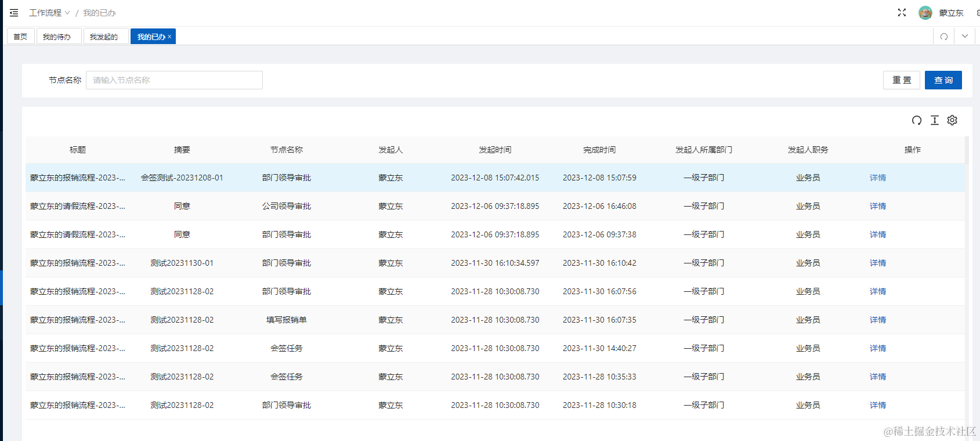
Task: Click completion time 2023-12-06 16:46:08
Action: coord(599,206)
